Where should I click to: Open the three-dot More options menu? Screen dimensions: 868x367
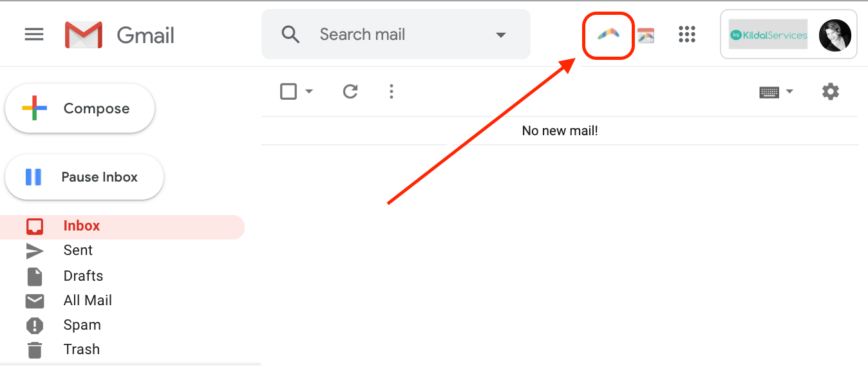[392, 92]
